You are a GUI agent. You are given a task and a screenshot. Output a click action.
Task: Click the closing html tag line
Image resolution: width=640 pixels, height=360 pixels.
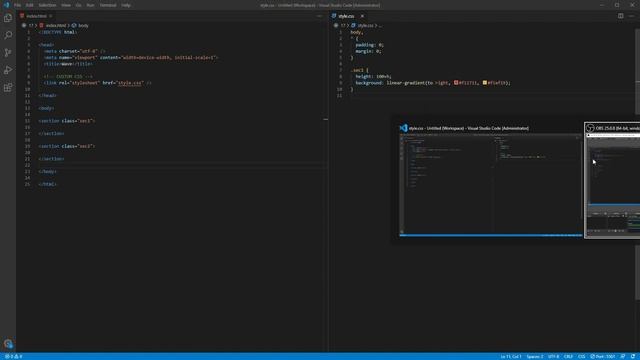point(47,184)
